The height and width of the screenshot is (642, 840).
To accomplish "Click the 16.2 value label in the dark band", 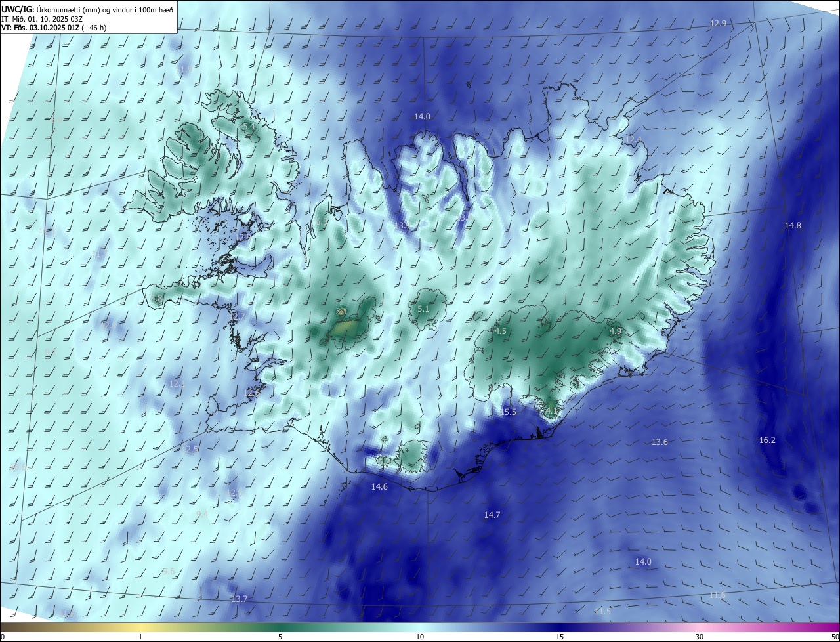I will click(x=767, y=440).
